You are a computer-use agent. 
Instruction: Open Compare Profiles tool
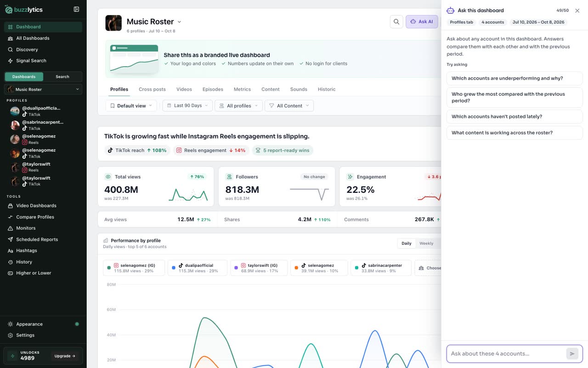[x=43, y=217]
